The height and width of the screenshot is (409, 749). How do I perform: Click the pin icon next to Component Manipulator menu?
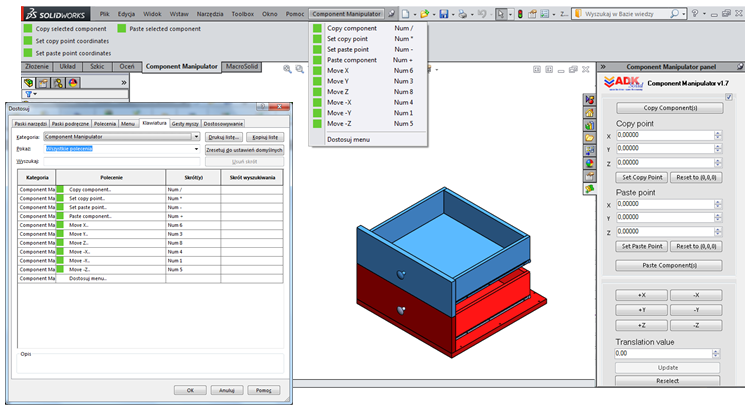[x=391, y=14]
